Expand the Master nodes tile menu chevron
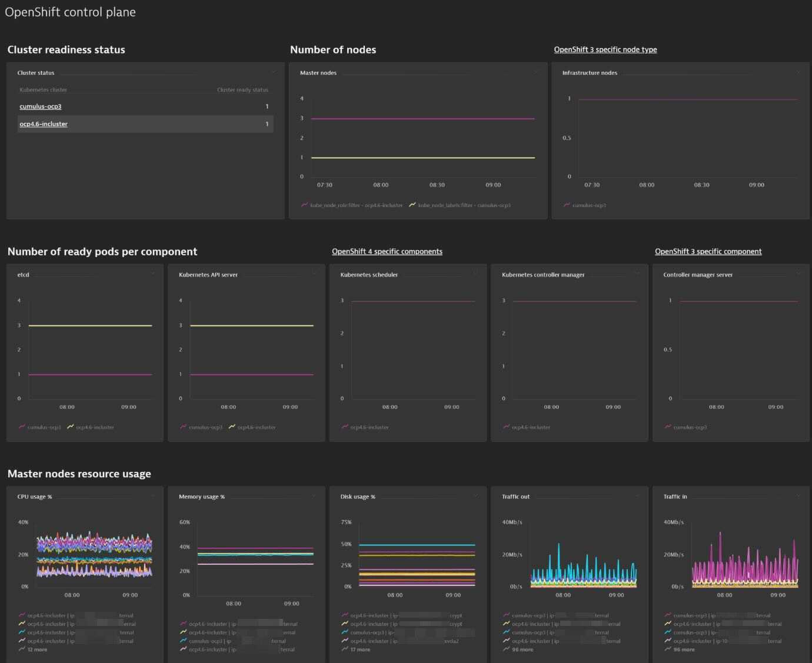This screenshot has height=663, width=812. (536, 72)
